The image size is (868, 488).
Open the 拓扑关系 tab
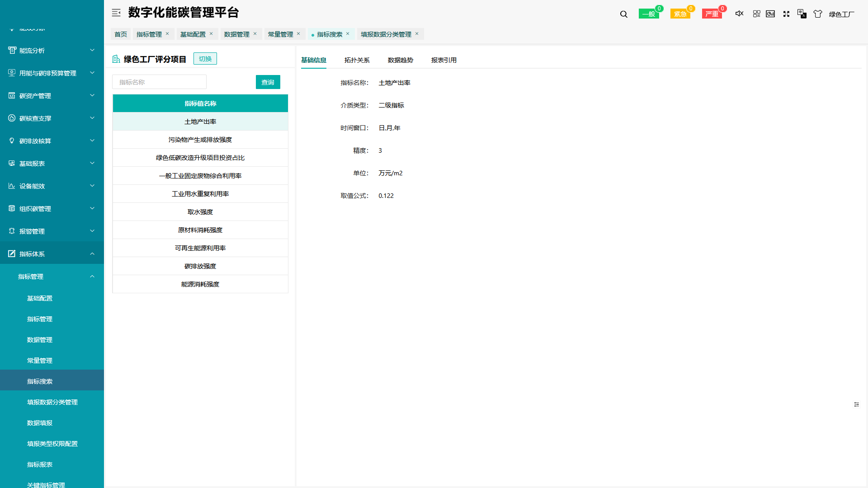click(x=357, y=60)
